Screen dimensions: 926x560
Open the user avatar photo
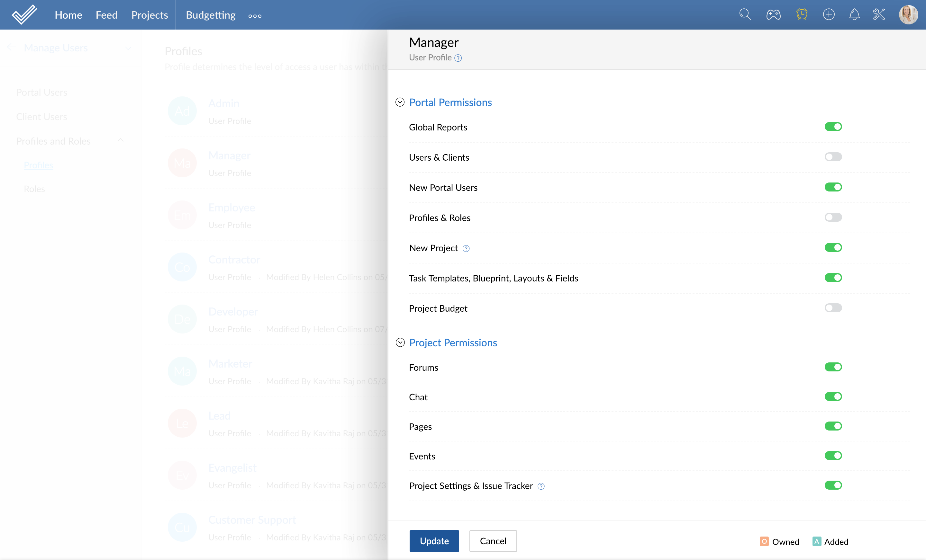tap(908, 15)
